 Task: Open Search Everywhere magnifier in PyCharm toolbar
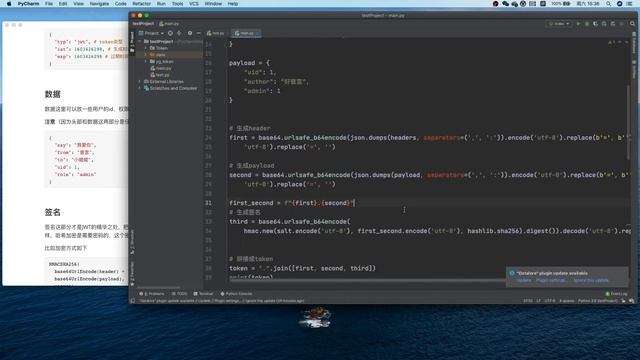click(x=632, y=24)
